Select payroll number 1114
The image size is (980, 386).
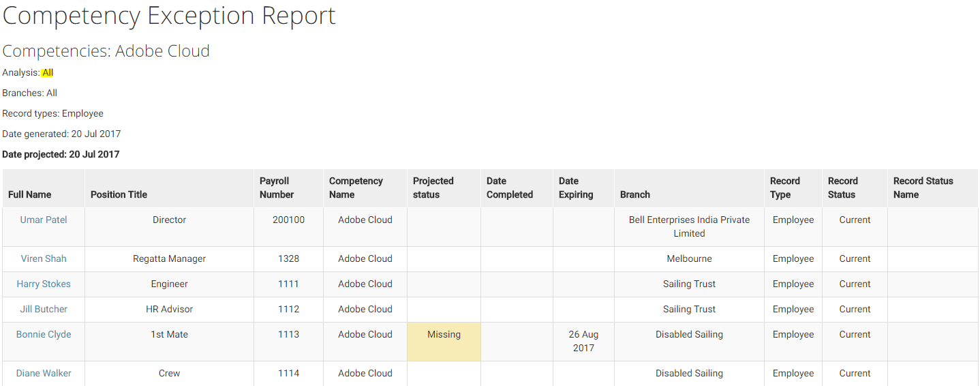coord(289,373)
